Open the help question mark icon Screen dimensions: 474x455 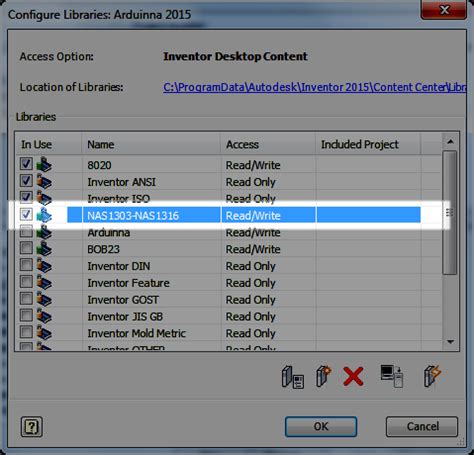point(32,426)
